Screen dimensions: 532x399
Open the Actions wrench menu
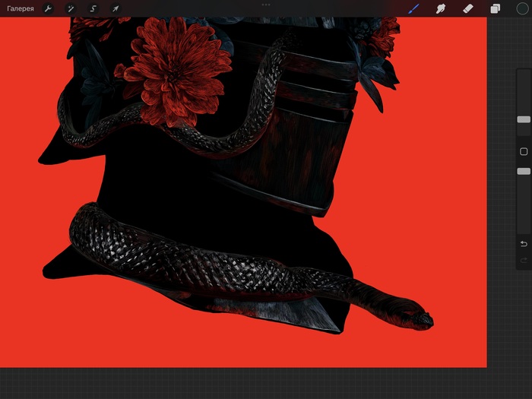(x=48, y=8)
